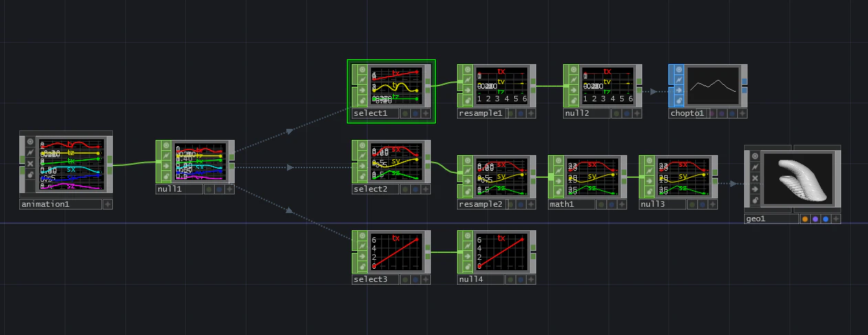Viewport: 868px width, 335px height.
Task: Select the select1 name label
Action: pos(375,113)
